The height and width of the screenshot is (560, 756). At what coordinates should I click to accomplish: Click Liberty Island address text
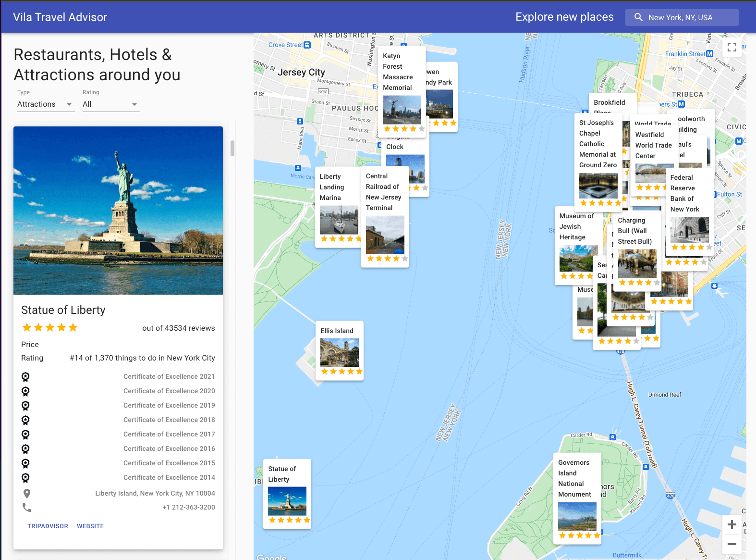point(155,494)
